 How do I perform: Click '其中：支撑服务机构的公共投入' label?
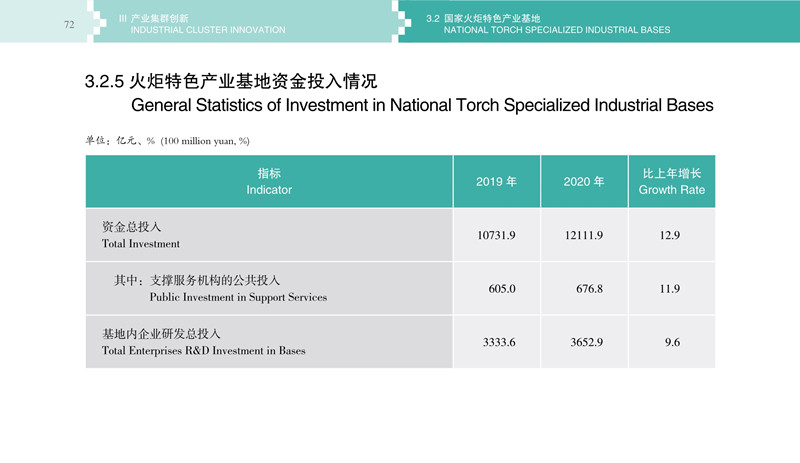[197, 280]
